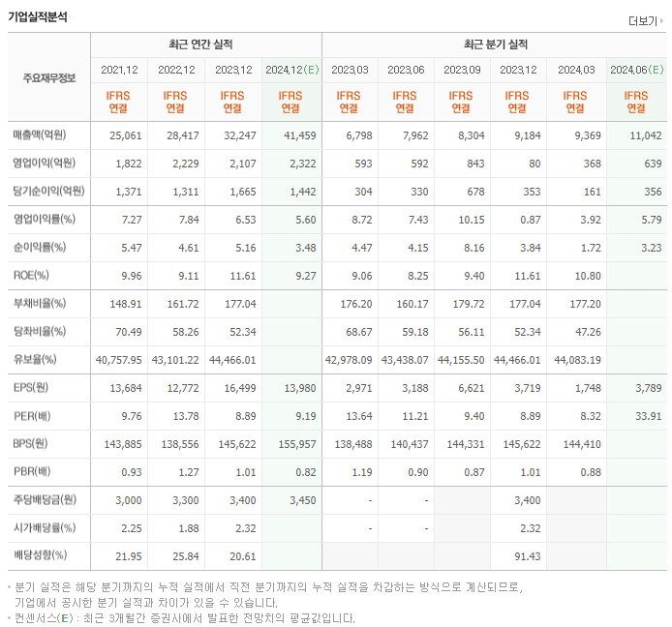Click BPS value 144,410
Image resolution: width=672 pixels, height=627 pixels.
coord(582,444)
